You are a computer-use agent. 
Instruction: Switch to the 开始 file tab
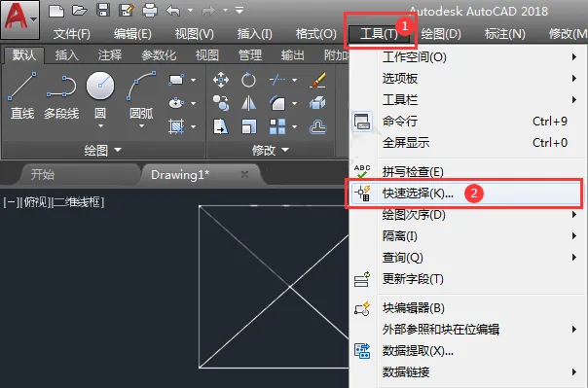(43, 174)
